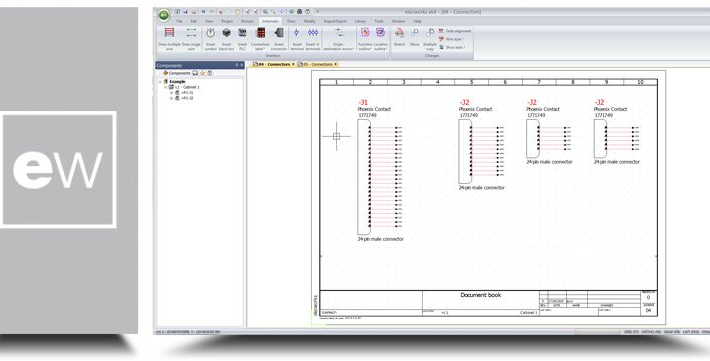Click the Texts alignment button
The width and height of the screenshot is (710, 361).
455,31
